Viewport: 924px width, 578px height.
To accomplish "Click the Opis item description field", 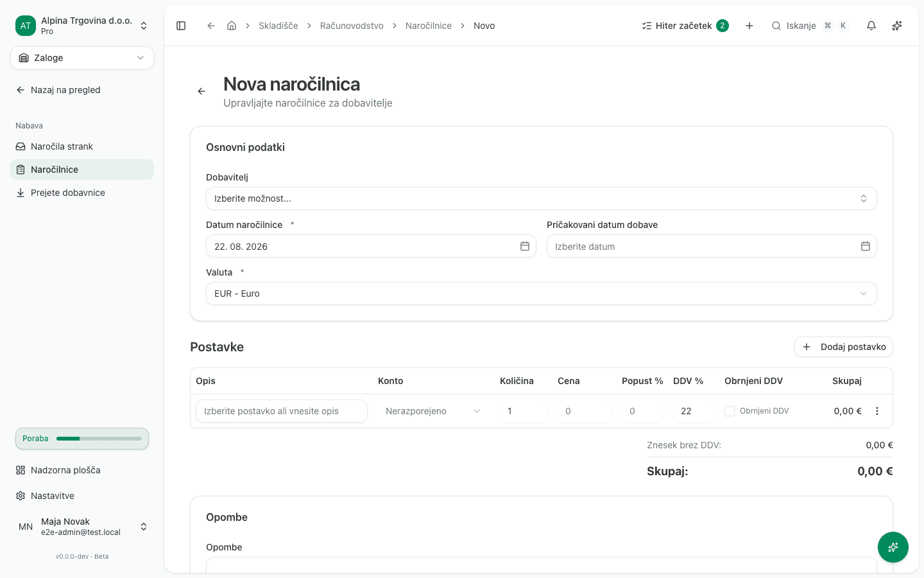I will point(282,411).
